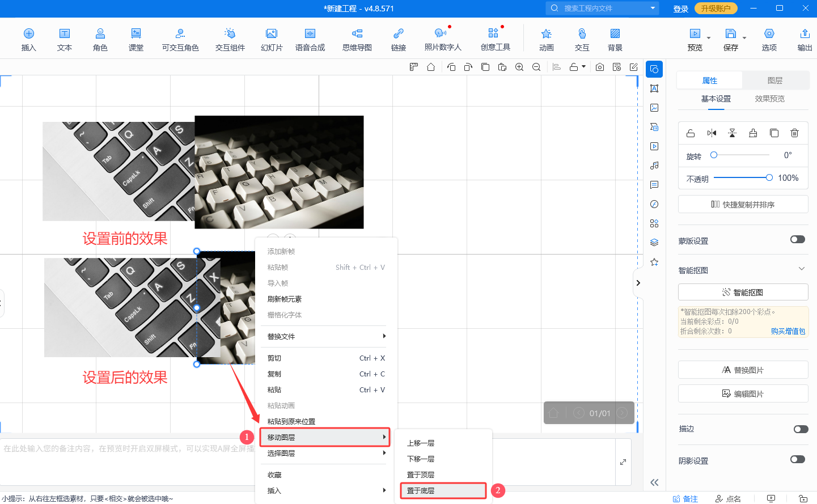Click the ruler icon in canvas toolbar
Screen dimensions: 817x504
point(414,67)
